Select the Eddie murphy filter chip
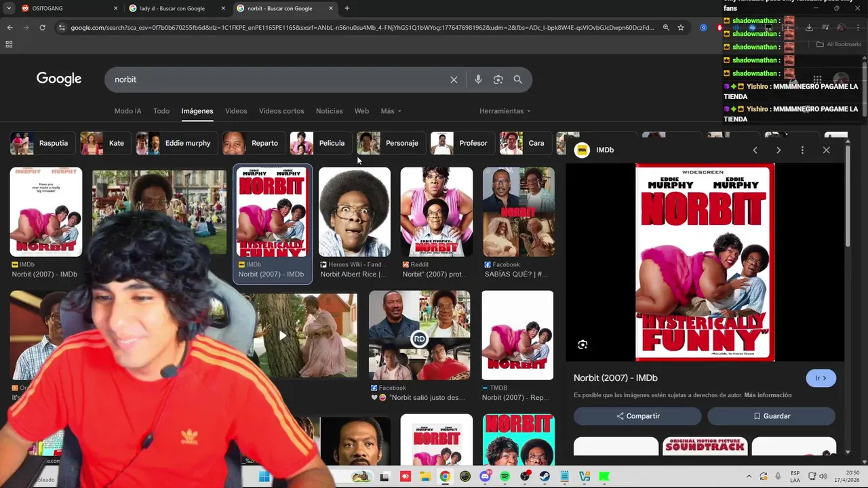This screenshot has height=488, width=868. point(176,143)
